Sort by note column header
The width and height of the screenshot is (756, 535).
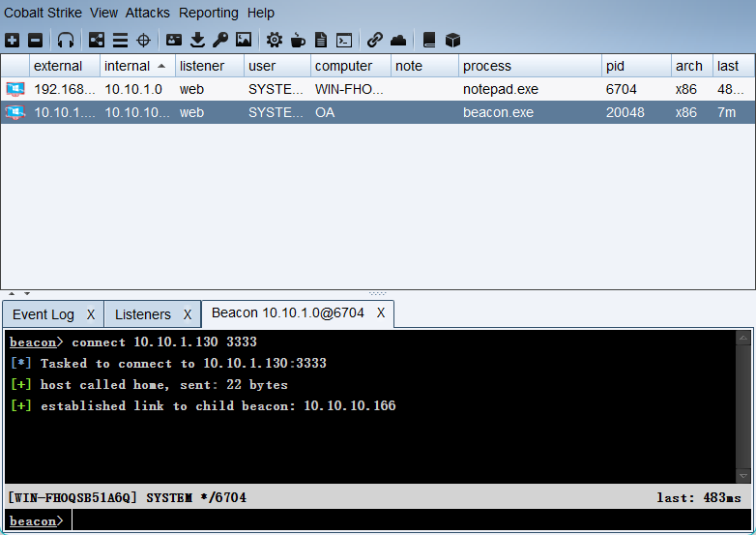424,66
